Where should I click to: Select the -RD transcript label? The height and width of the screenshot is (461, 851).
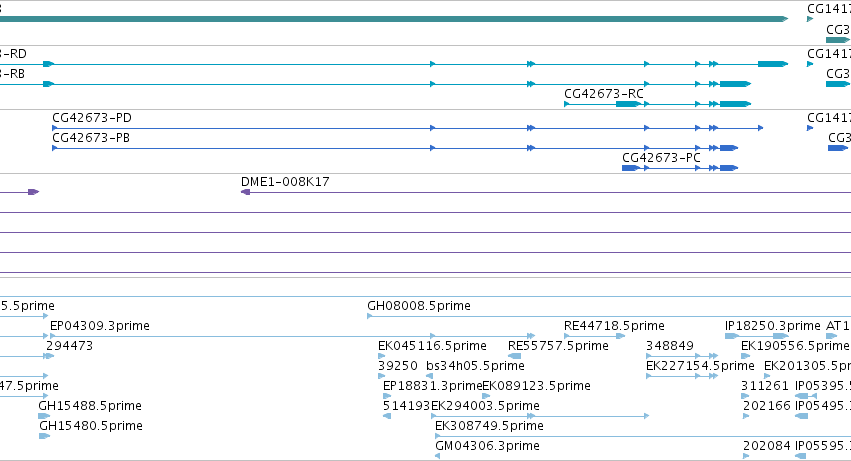coord(13,54)
